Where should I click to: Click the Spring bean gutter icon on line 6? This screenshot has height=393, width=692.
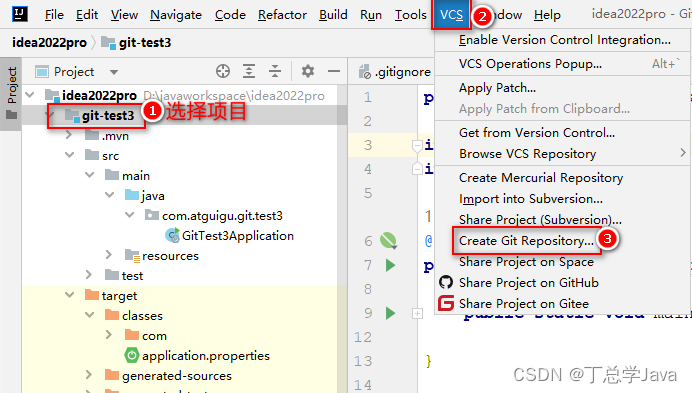click(x=388, y=241)
